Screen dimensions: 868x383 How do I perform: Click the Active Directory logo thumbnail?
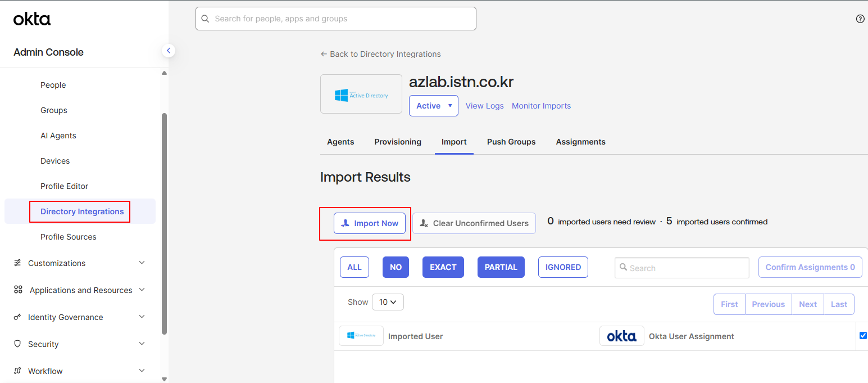coord(361,94)
